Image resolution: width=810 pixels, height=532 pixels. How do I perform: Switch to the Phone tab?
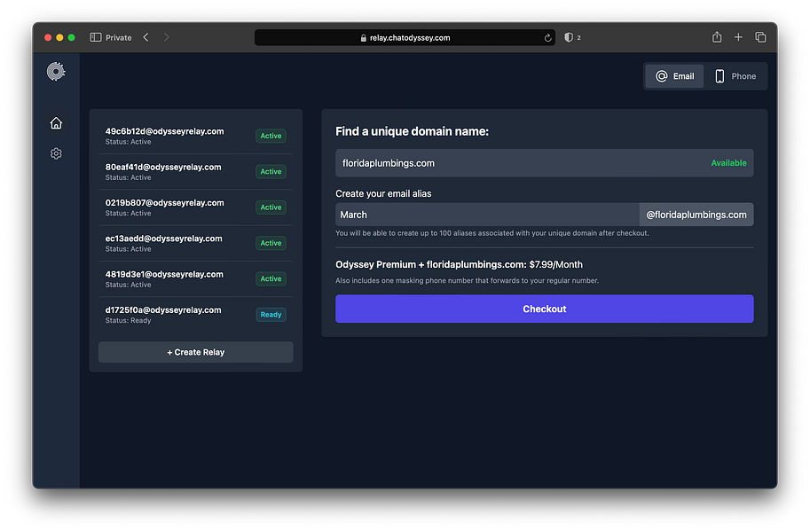coord(735,76)
